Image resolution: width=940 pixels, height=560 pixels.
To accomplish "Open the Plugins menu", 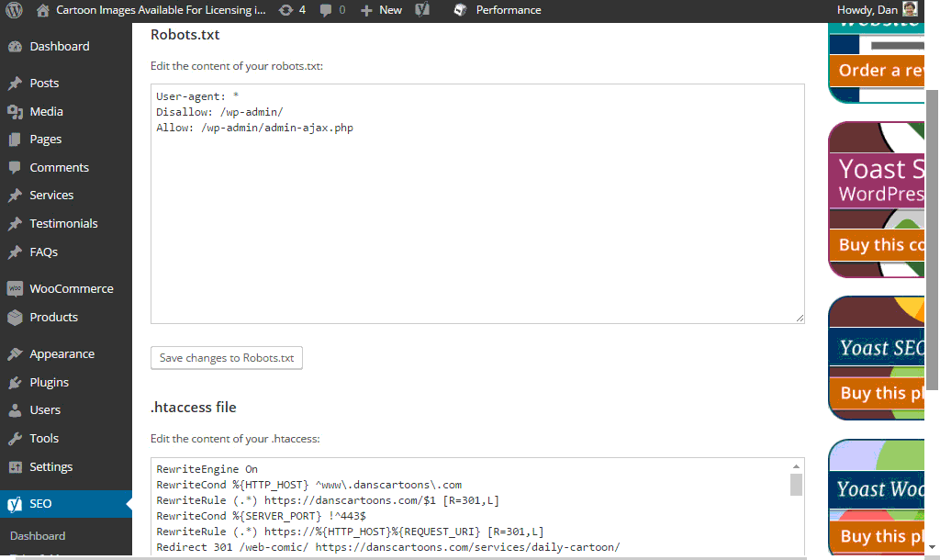I will 49,382.
